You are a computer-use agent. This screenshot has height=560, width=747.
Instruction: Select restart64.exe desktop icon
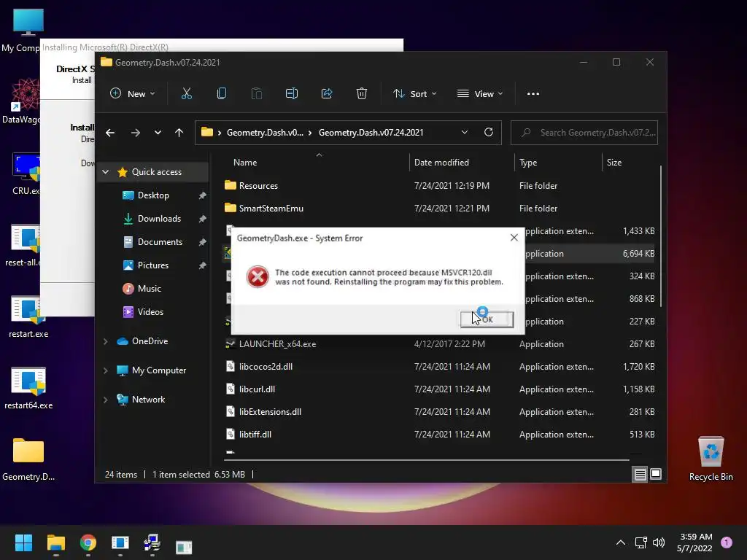28,388
